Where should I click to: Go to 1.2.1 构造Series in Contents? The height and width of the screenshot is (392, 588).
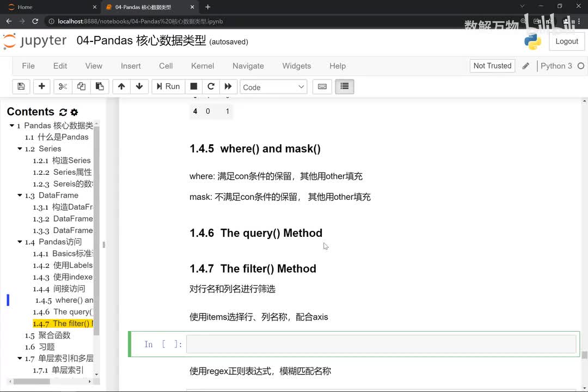click(62, 161)
